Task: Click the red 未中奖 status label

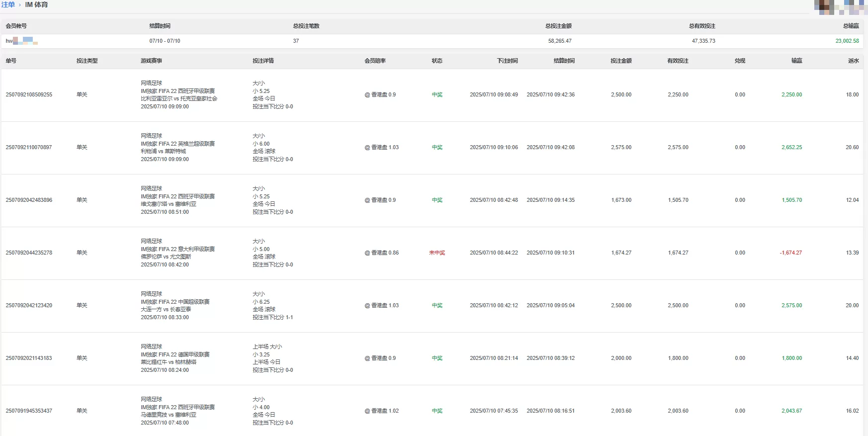Action: coord(437,253)
